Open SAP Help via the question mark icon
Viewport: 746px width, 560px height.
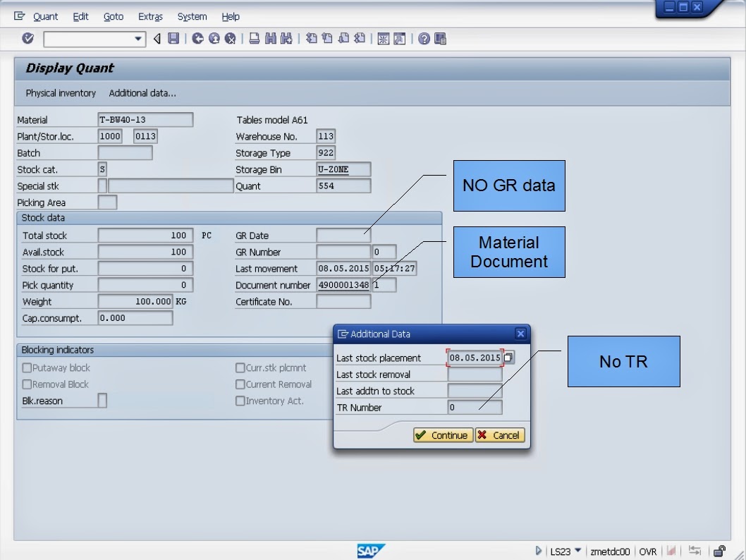(x=424, y=39)
